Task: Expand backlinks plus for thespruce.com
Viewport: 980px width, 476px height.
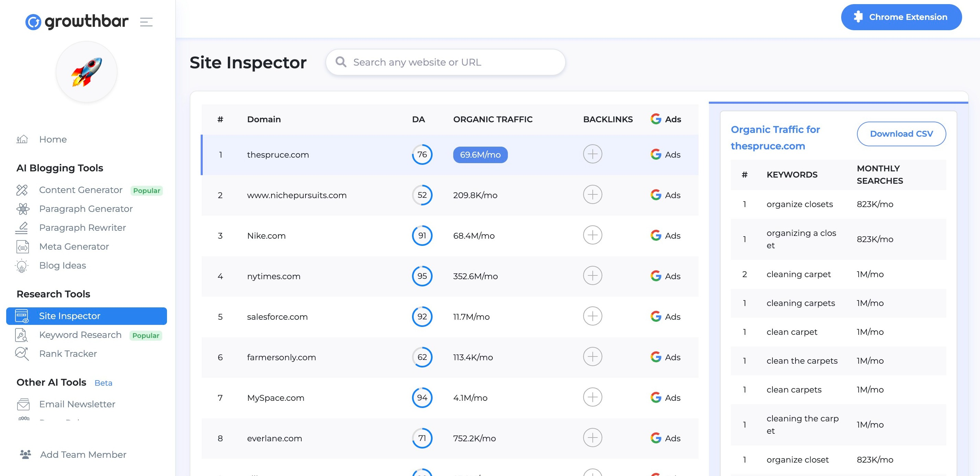Action: click(592, 154)
